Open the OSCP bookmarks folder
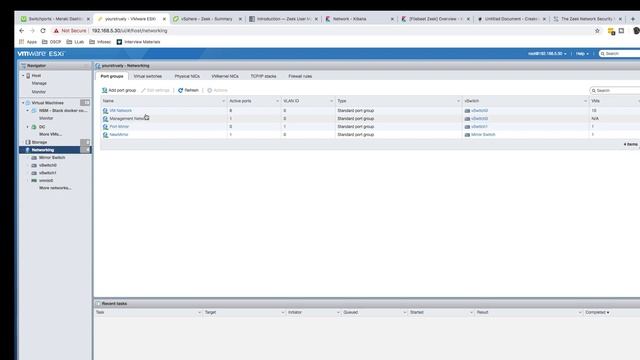640x360 pixels. point(52,42)
